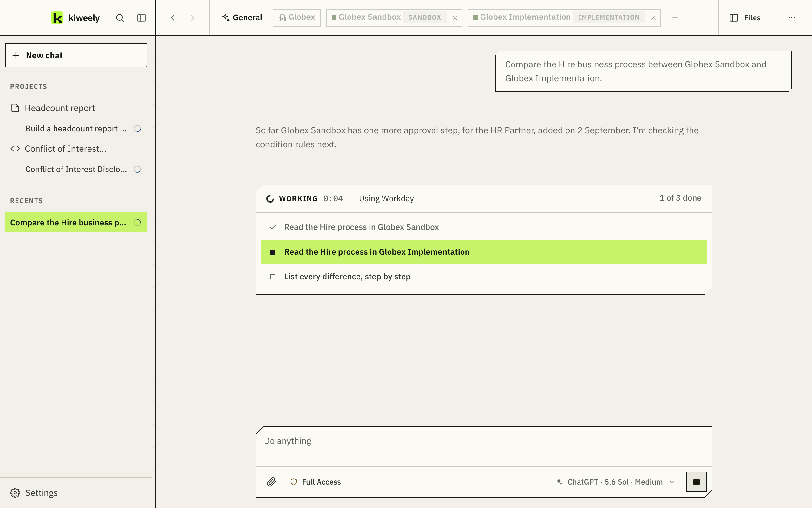Viewport: 812px width, 508px height.
Task: Click filled square of Implementation step
Action: [x=273, y=252]
